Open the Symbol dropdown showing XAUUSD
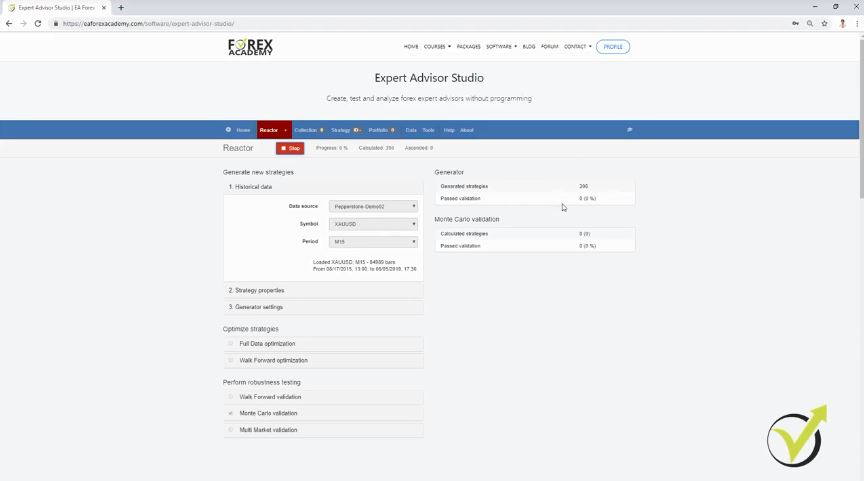 tap(373, 224)
